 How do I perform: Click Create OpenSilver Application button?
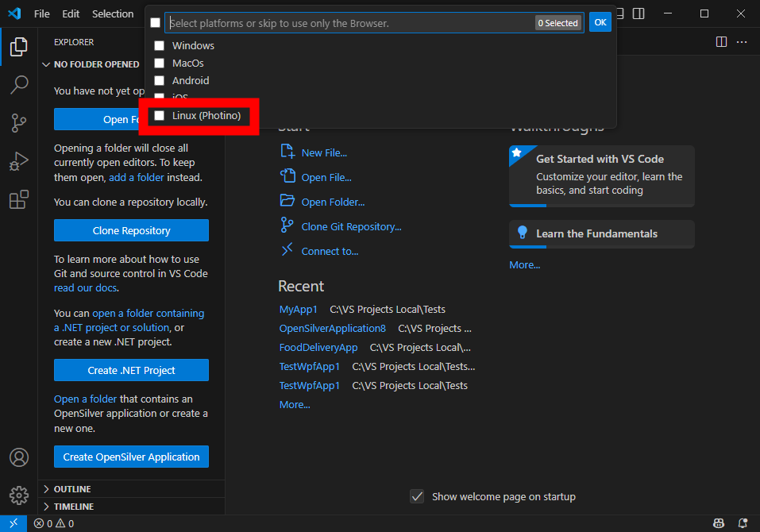tap(131, 457)
